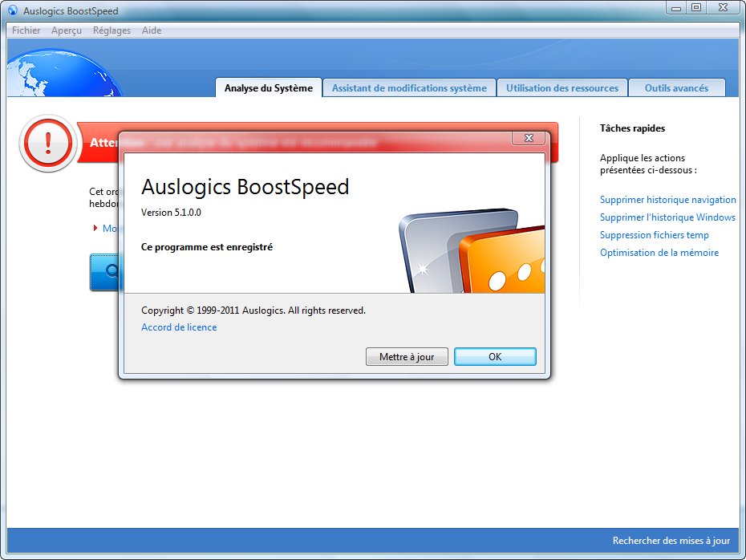Open the Réglages menu

pyautogui.click(x=111, y=30)
